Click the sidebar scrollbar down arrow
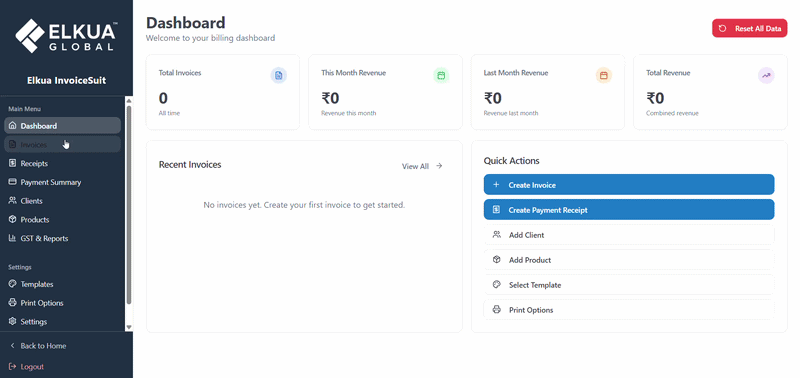The image size is (800, 378). tap(129, 327)
